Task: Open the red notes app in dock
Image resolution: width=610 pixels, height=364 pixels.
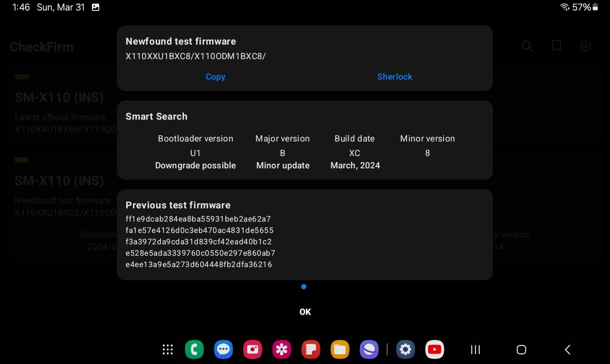Action: coord(311,349)
